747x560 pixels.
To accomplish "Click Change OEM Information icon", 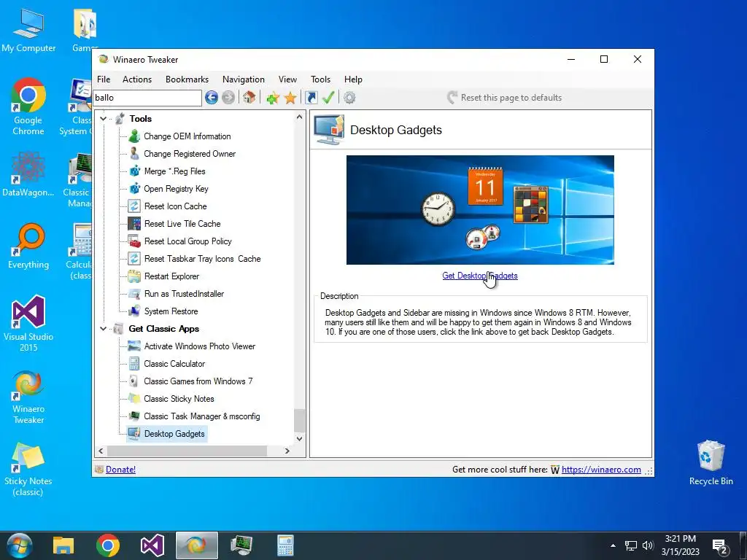I will pos(134,136).
